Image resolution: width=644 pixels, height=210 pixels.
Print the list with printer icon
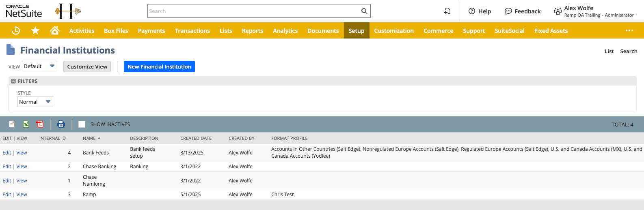pos(61,124)
